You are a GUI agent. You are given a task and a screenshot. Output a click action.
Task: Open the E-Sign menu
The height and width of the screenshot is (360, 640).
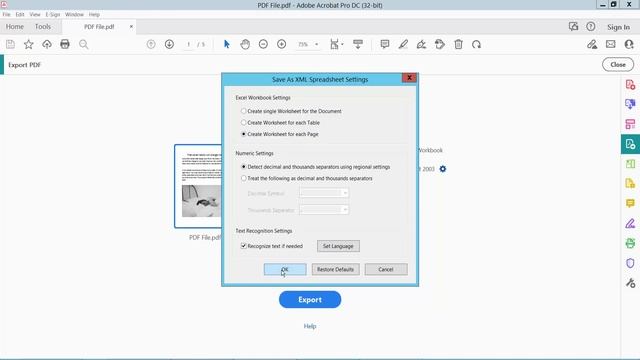(53, 14)
